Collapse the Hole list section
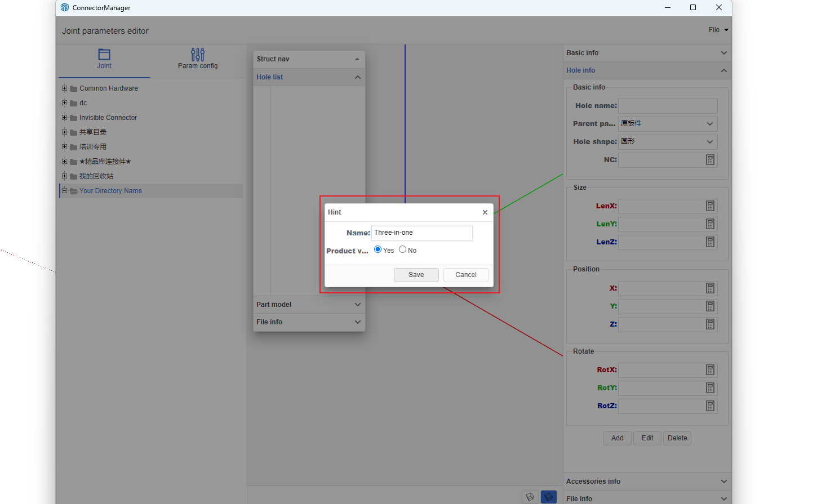Image resolution: width=817 pixels, height=504 pixels. (357, 77)
